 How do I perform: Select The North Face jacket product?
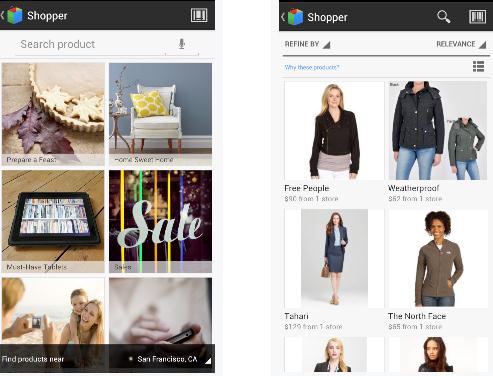click(438, 269)
